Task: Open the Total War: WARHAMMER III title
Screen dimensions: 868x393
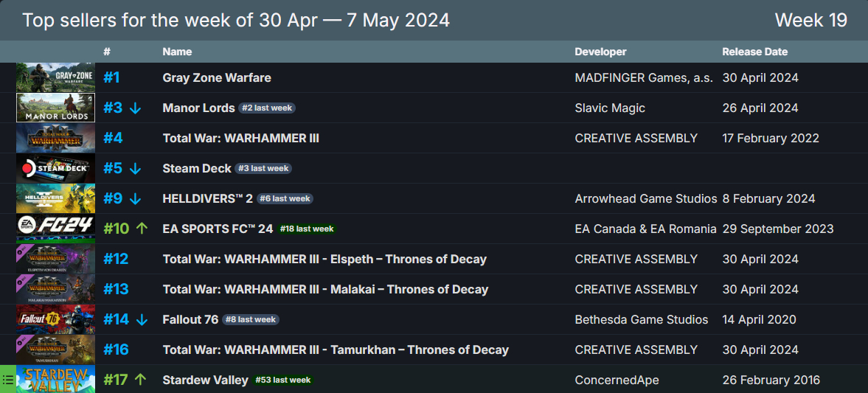Action: tap(241, 138)
